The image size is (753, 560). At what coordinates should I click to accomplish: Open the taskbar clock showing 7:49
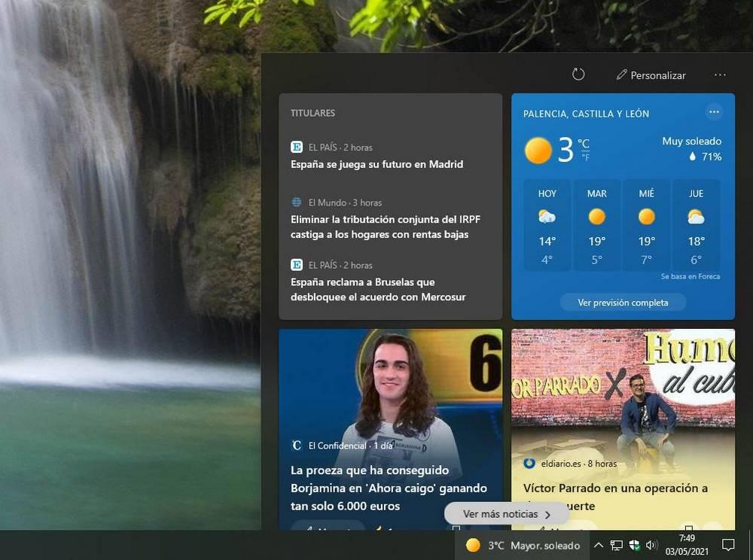[x=687, y=545]
